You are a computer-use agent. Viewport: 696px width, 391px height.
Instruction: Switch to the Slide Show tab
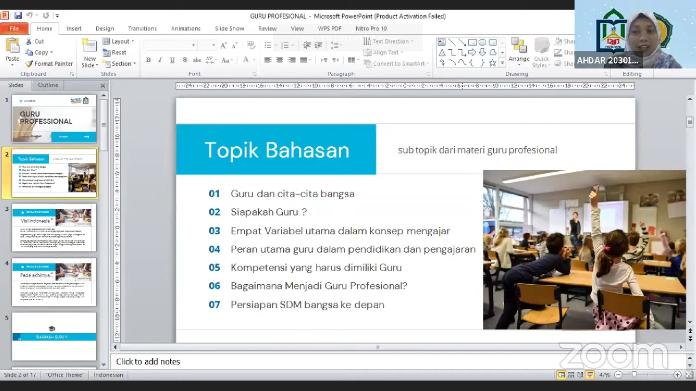229,28
